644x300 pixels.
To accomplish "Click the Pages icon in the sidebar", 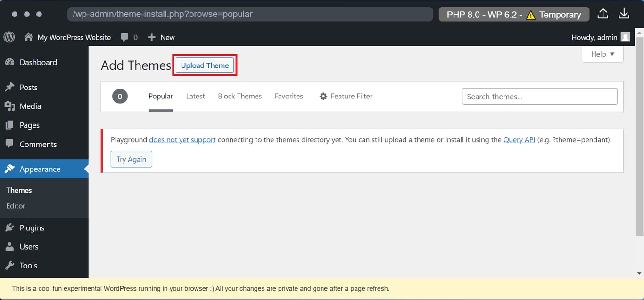I will 11,125.
